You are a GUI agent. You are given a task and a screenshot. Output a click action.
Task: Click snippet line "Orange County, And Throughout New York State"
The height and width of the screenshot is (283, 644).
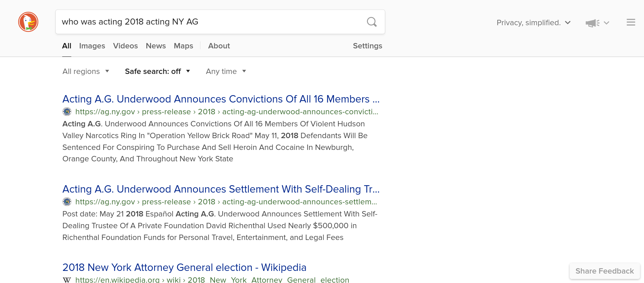148,159
